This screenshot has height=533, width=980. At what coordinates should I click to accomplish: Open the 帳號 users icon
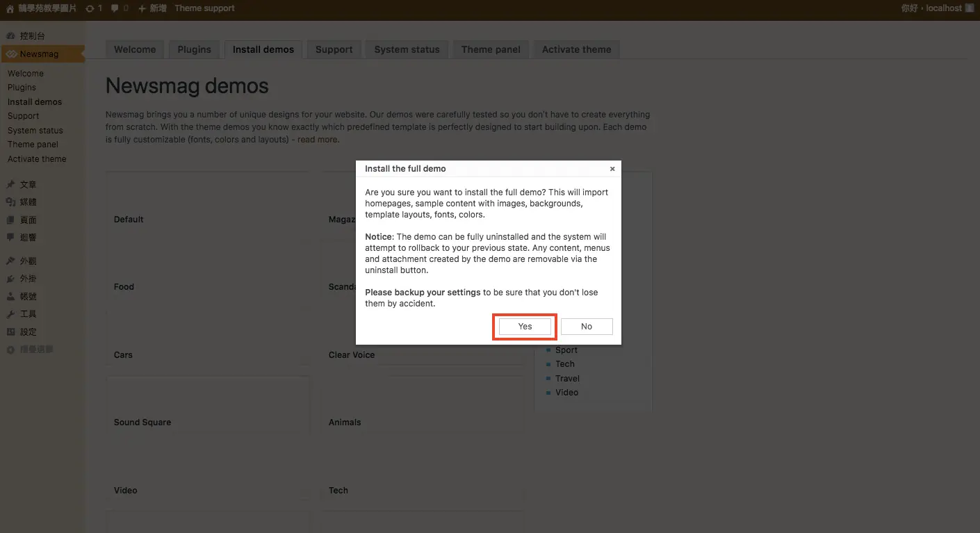point(10,297)
